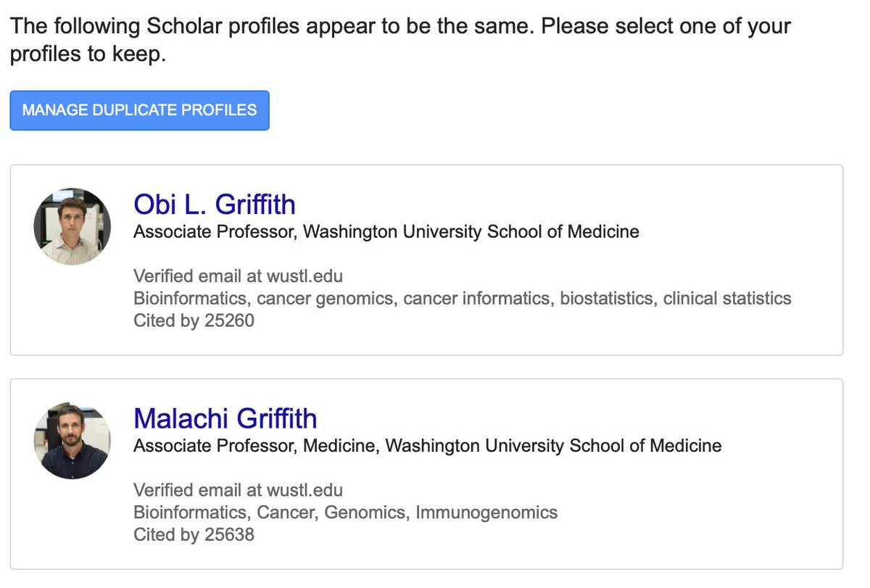Select the 'Cited by 25638' text

[194, 535]
